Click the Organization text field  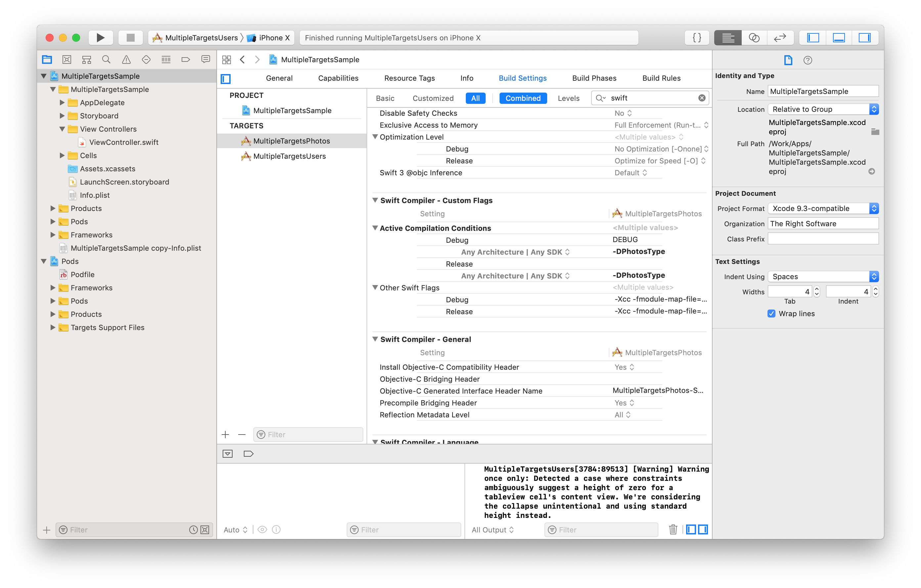pos(823,224)
